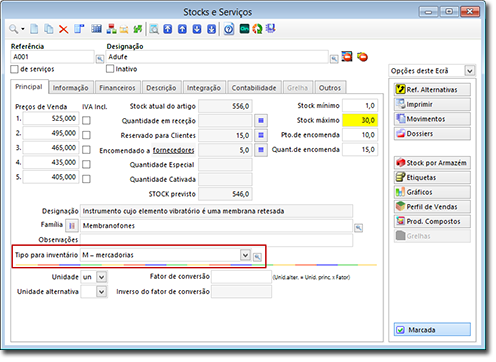Delete the record with the red X

click(x=63, y=29)
